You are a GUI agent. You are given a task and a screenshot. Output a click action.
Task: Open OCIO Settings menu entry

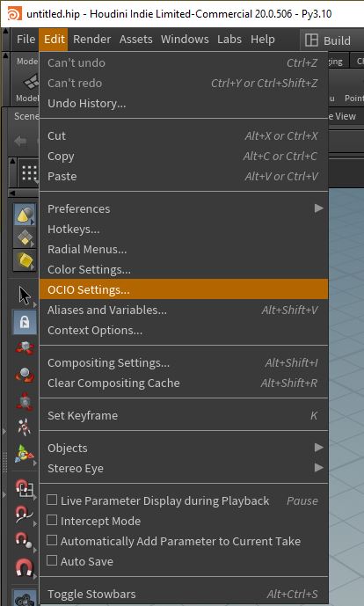coord(183,289)
